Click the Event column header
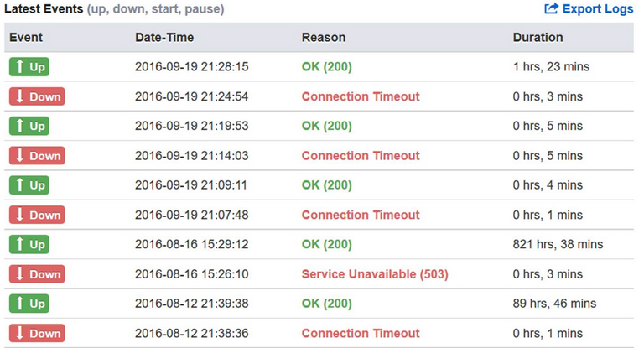 (x=26, y=38)
